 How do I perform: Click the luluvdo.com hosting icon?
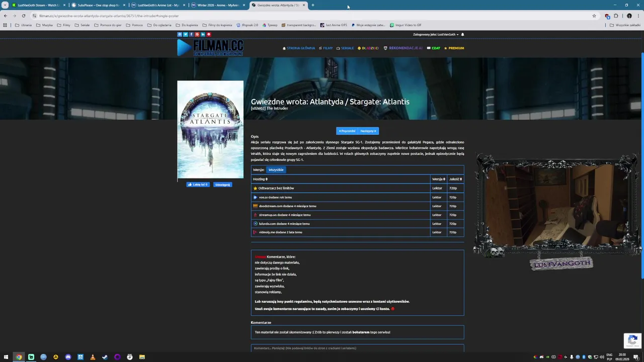255,224
